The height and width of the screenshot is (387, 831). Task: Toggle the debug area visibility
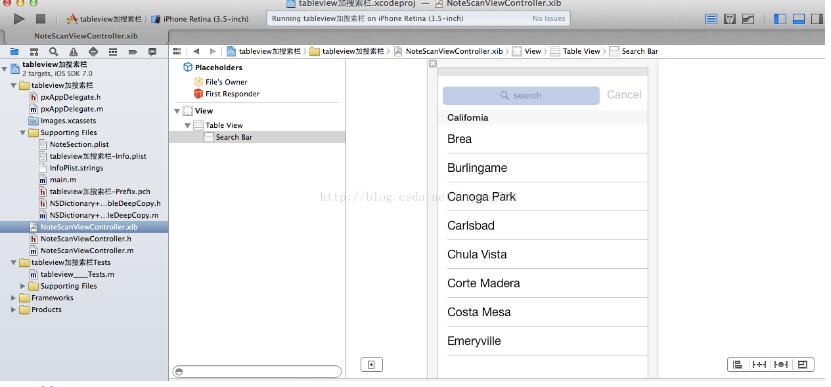799,19
